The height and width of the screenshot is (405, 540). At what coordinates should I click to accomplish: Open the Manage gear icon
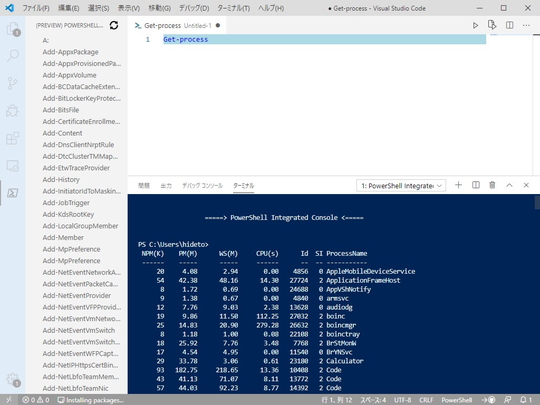[x=13, y=379]
